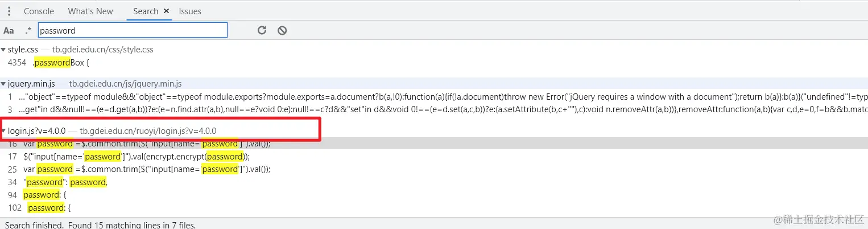Open the DevTools drawer three-dot menu
This screenshot has height=229, width=868.
9,11
